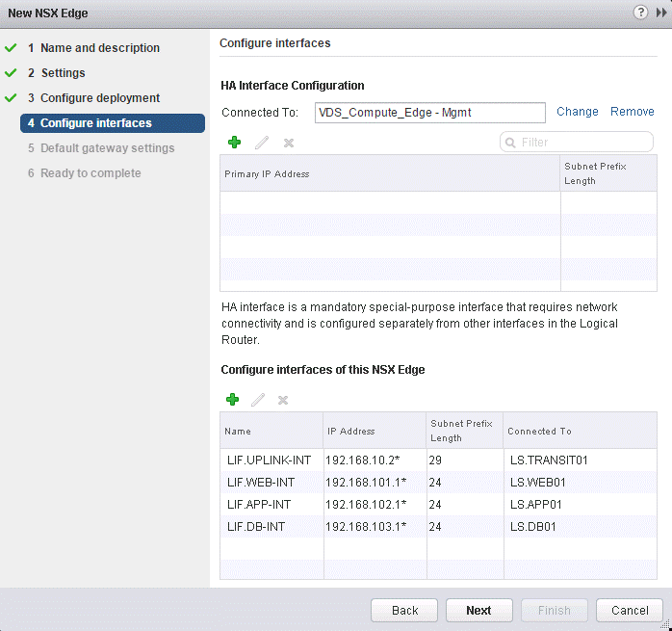Viewport: 672px width, 631px height.
Task: Click the Connected To text field
Action: 429,113
